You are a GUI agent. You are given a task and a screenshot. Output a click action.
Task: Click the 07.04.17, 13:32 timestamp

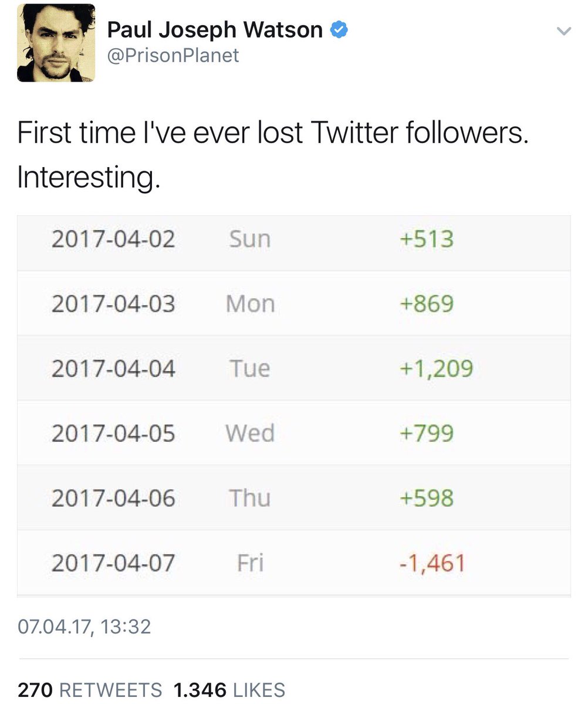point(84,627)
